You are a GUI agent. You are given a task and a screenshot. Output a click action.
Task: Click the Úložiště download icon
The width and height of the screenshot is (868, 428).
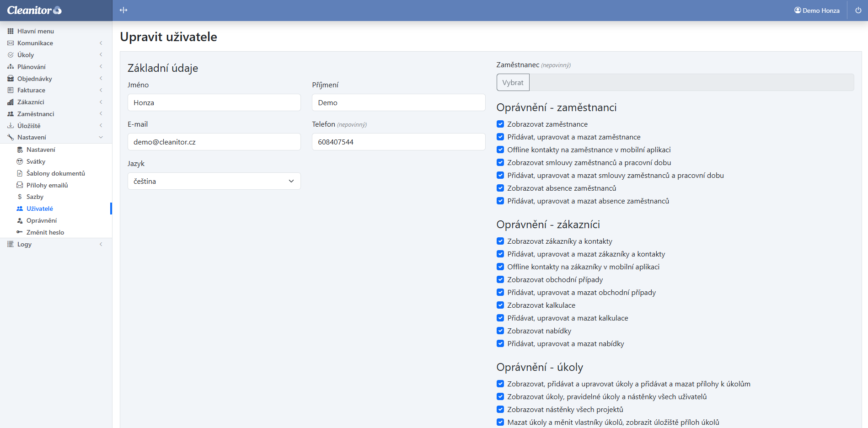click(11, 126)
